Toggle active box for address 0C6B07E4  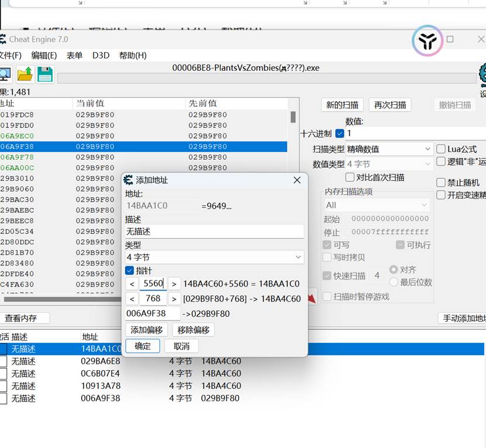(3, 374)
